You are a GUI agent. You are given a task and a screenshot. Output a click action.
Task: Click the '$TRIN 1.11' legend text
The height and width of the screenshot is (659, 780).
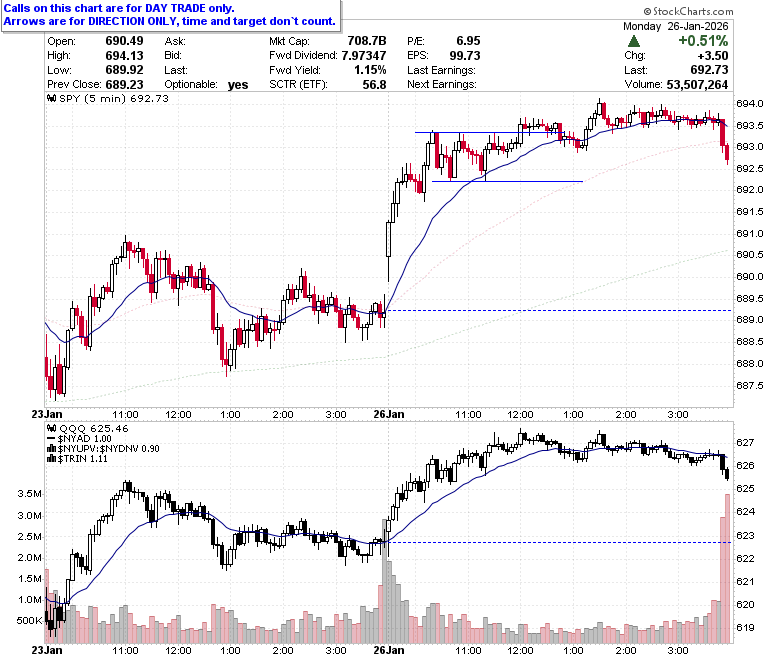pyautogui.click(x=82, y=459)
